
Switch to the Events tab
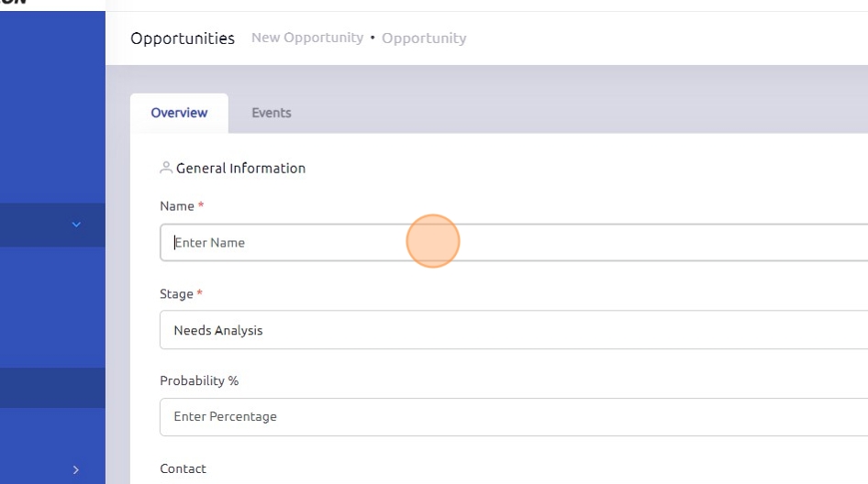[x=271, y=113]
